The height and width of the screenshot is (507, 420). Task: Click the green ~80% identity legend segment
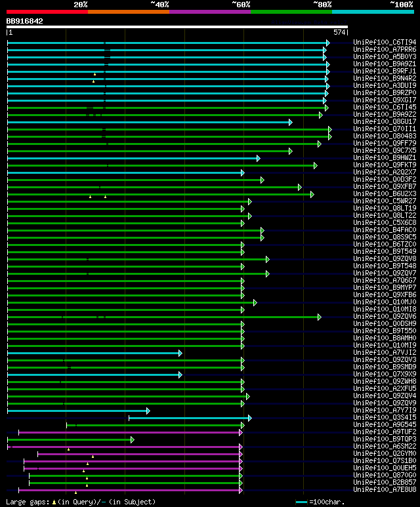[x=291, y=12]
